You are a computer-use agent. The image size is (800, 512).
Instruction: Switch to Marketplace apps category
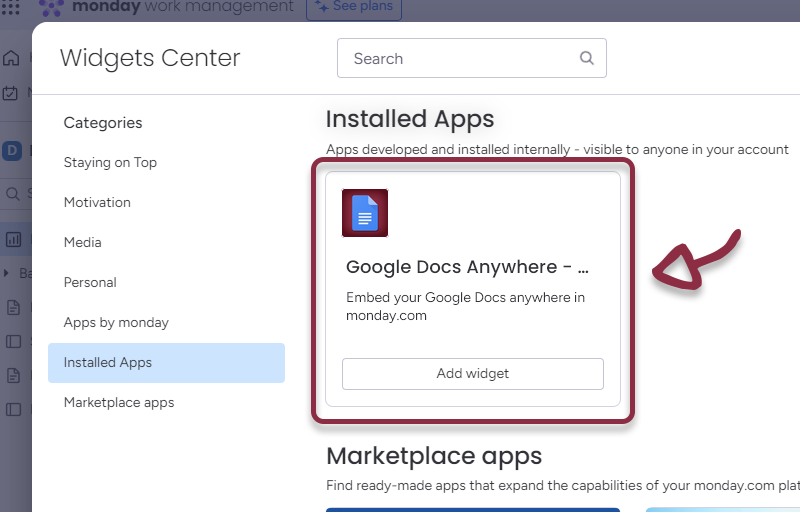click(119, 402)
